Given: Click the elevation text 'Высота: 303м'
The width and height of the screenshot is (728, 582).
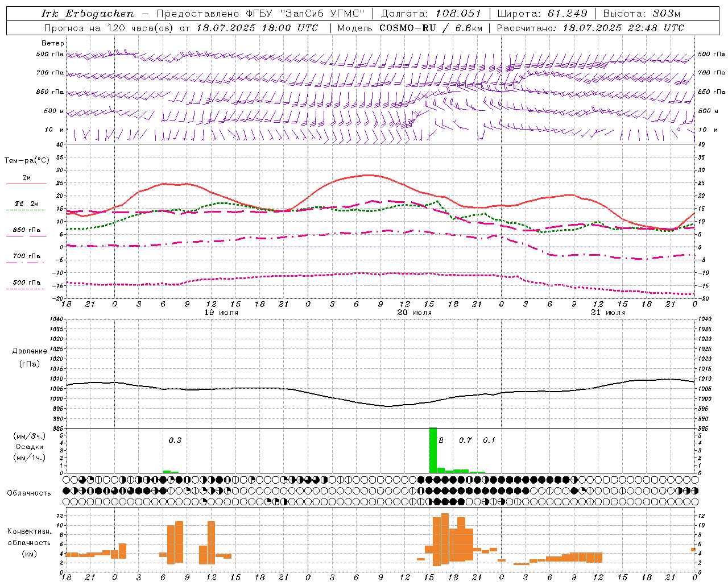Looking at the screenshot, I should click(x=642, y=14).
